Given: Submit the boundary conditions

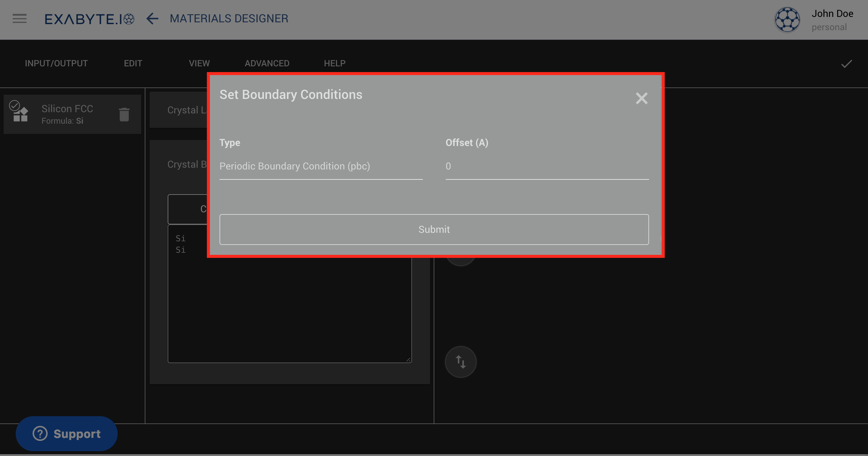Looking at the screenshot, I should pyautogui.click(x=434, y=230).
